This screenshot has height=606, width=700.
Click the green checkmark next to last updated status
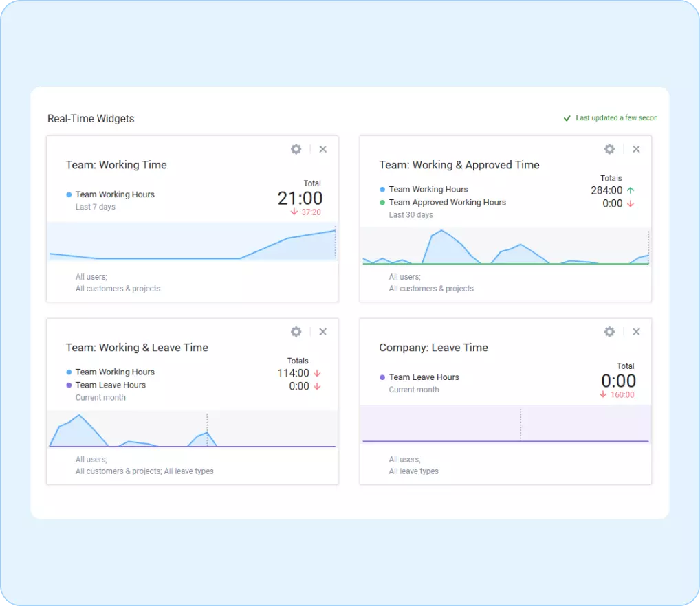(567, 117)
